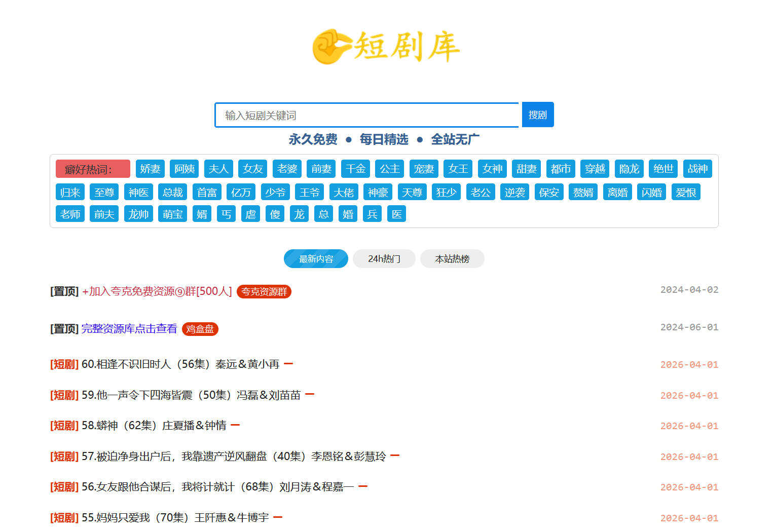Click the 鸡盒盘 red badge

tap(200, 329)
